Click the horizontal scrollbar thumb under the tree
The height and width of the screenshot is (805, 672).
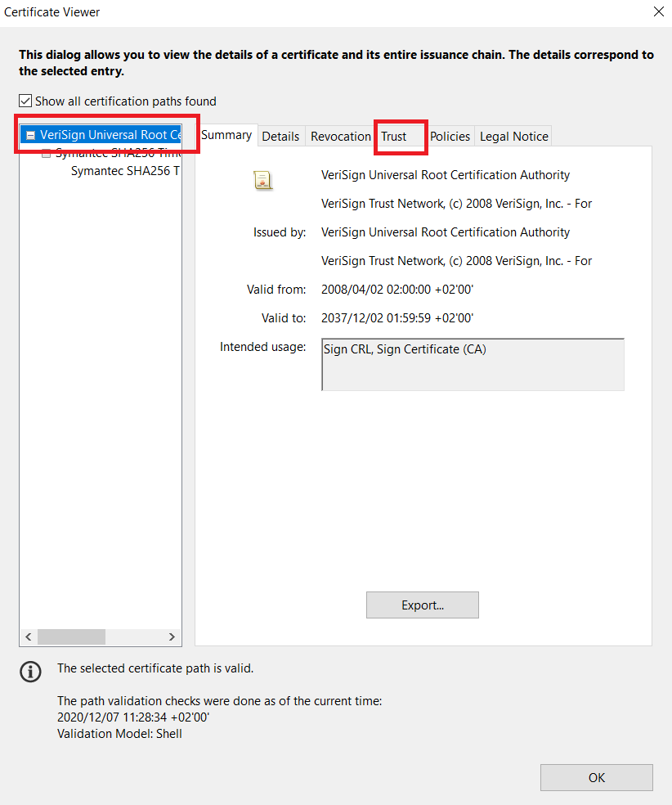point(71,637)
